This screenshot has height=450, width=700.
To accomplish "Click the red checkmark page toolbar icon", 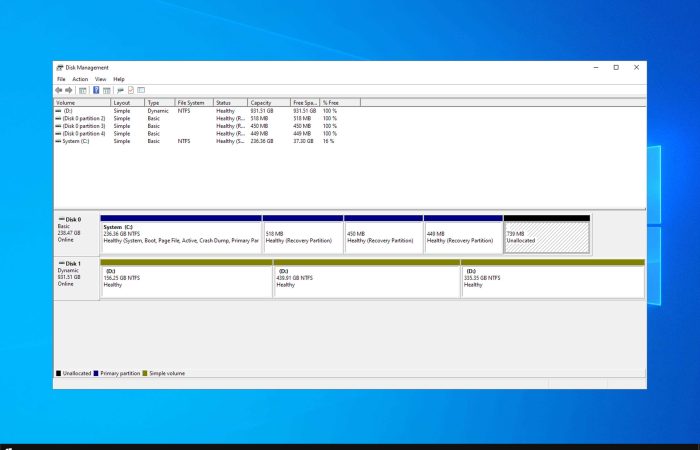I will 131,90.
